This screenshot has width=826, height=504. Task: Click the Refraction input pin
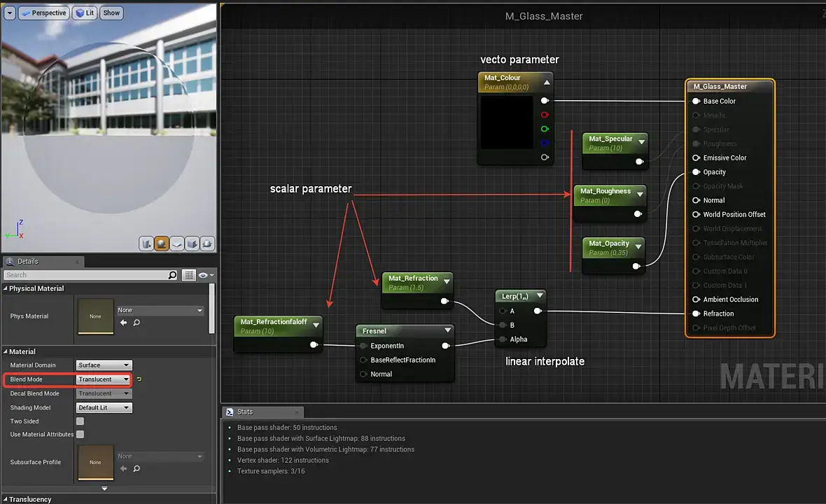pos(696,314)
